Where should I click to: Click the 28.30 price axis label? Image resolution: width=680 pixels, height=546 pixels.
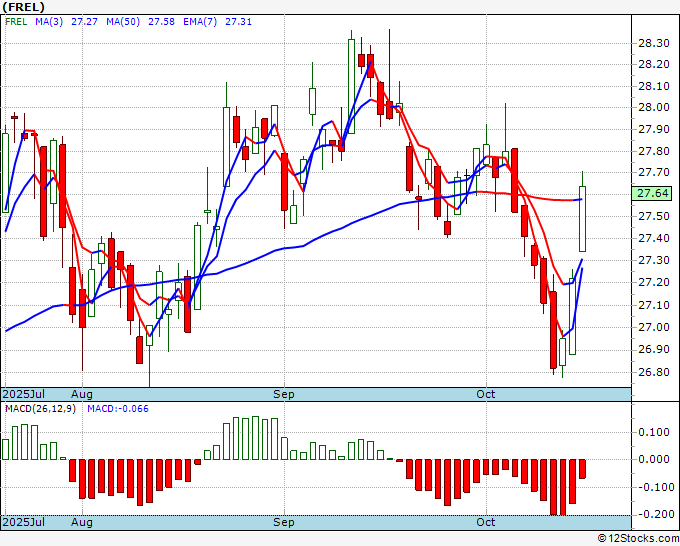tap(653, 43)
